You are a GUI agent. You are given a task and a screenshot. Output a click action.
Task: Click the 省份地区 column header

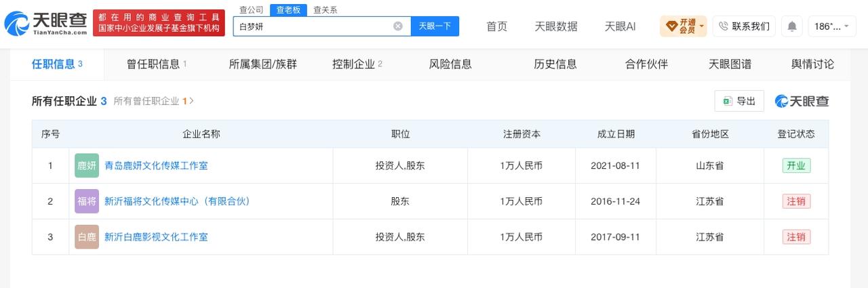pyautogui.click(x=710, y=134)
